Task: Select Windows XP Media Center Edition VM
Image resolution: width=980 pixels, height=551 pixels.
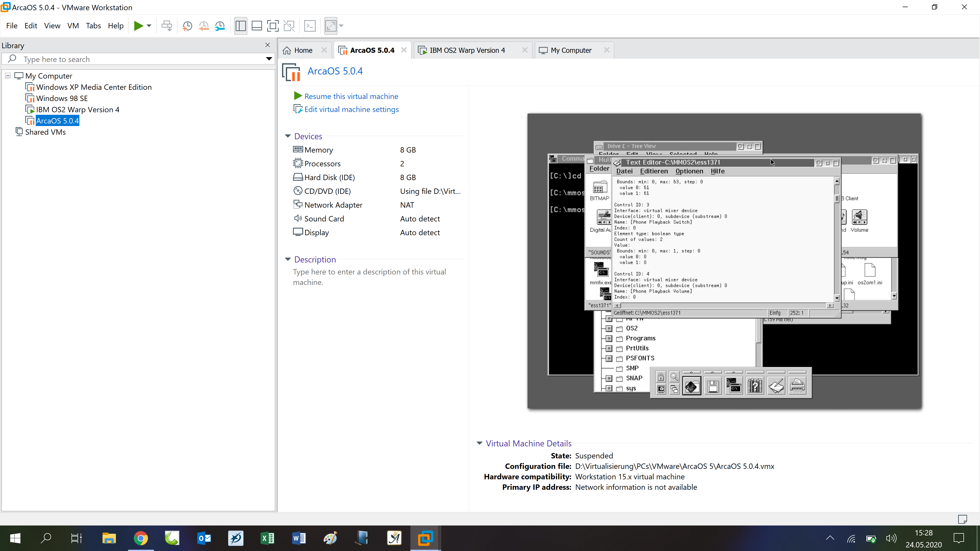Action: click(94, 87)
